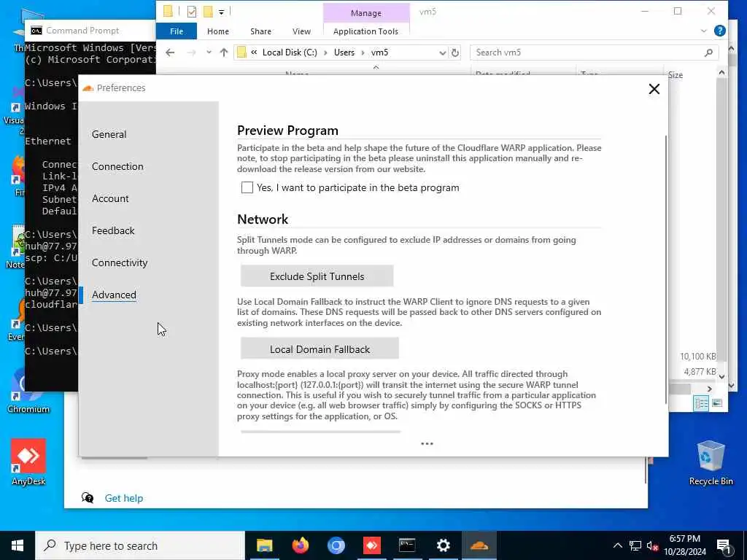This screenshot has height=560, width=747.
Task: Open File Explorer help icon
Action: click(x=719, y=31)
